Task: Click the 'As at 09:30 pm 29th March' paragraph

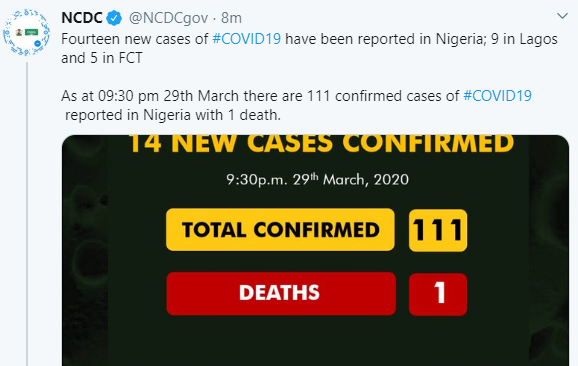Action: click(296, 105)
